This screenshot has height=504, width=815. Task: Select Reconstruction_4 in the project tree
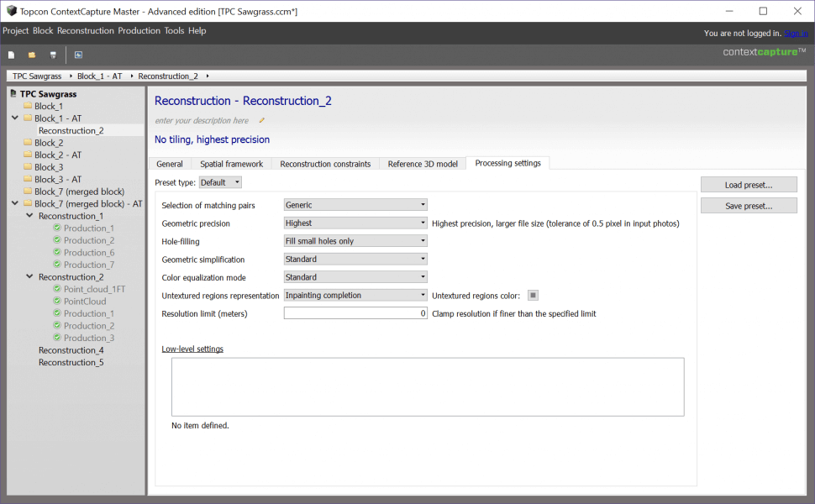pyautogui.click(x=71, y=350)
